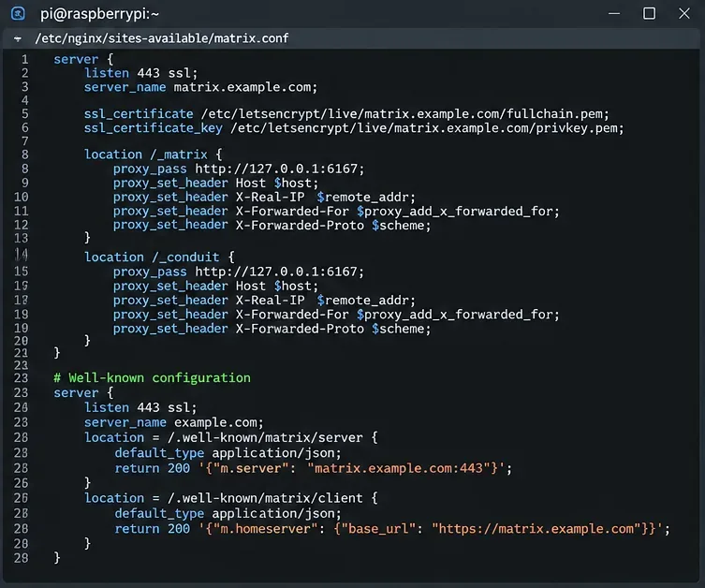Maximize the pi@raspberrypi terminal window
Screen dimensions: 705x588
click(649, 13)
